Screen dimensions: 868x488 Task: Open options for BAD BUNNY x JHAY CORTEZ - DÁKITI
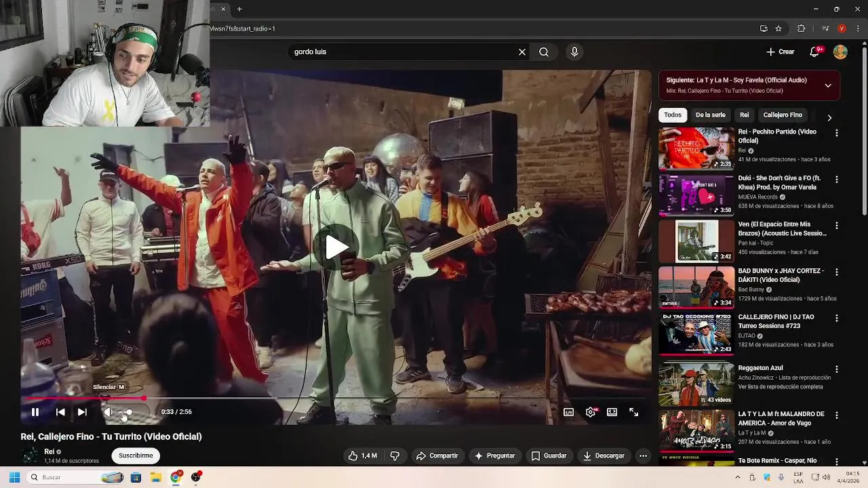tap(837, 272)
